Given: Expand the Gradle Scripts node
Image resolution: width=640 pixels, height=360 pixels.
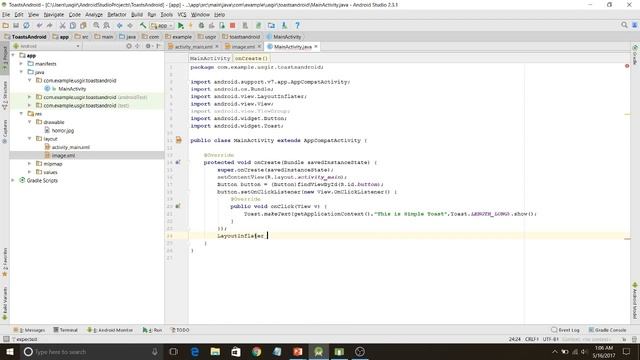Looking at the screenshot, I should (x=13, y=180).
